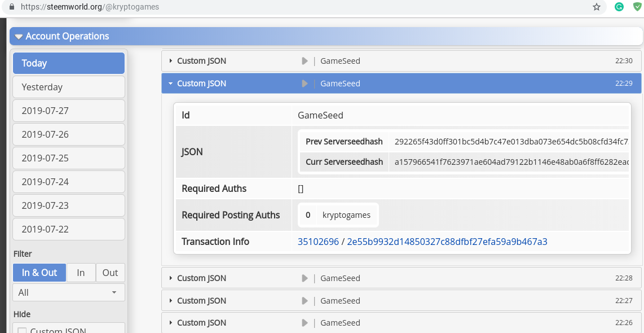This screenshot has width=644, height=333.
Task: Click the play arrow icon in the 22:26 row
Action: coord(305,323)
